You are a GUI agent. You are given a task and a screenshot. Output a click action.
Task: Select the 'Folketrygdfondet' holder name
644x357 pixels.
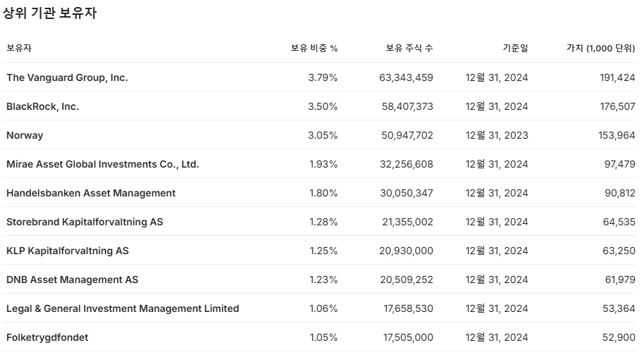[x=47, y=337]
